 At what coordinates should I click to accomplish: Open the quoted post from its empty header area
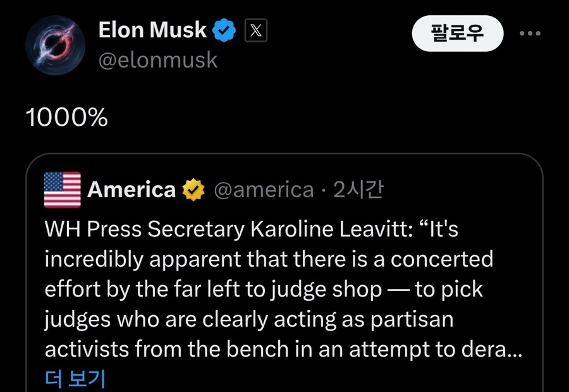pos(461,190)
